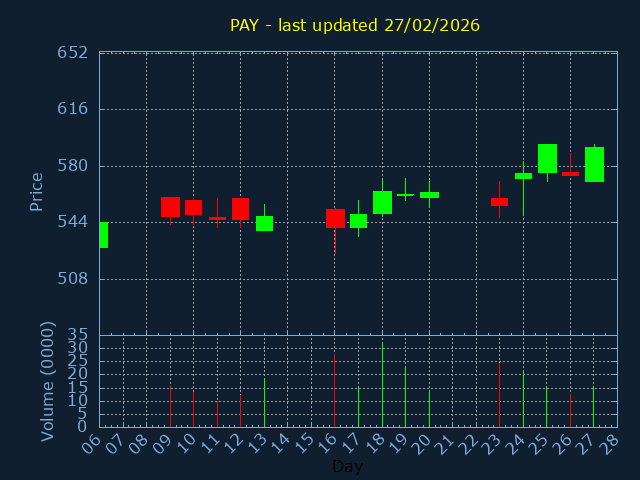This screenshot has width=640, height=480.
Task: Select the green candlestick on day 27
Action: coord(594,164)
